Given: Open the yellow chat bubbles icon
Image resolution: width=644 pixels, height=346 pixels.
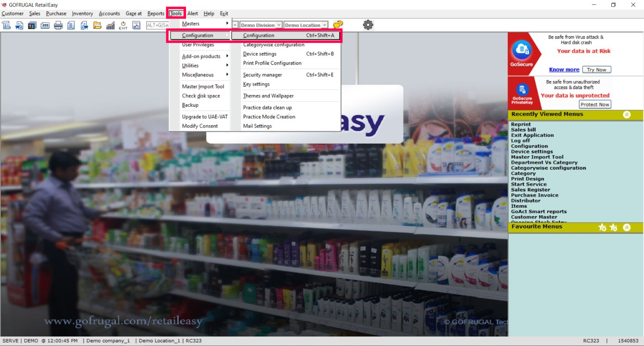Looking at the screenshot, I should point(338,25).
